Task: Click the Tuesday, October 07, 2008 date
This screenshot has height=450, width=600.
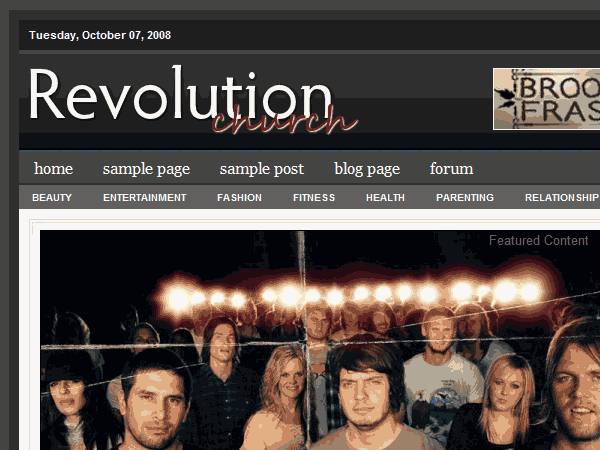Action: pos(100,35)
